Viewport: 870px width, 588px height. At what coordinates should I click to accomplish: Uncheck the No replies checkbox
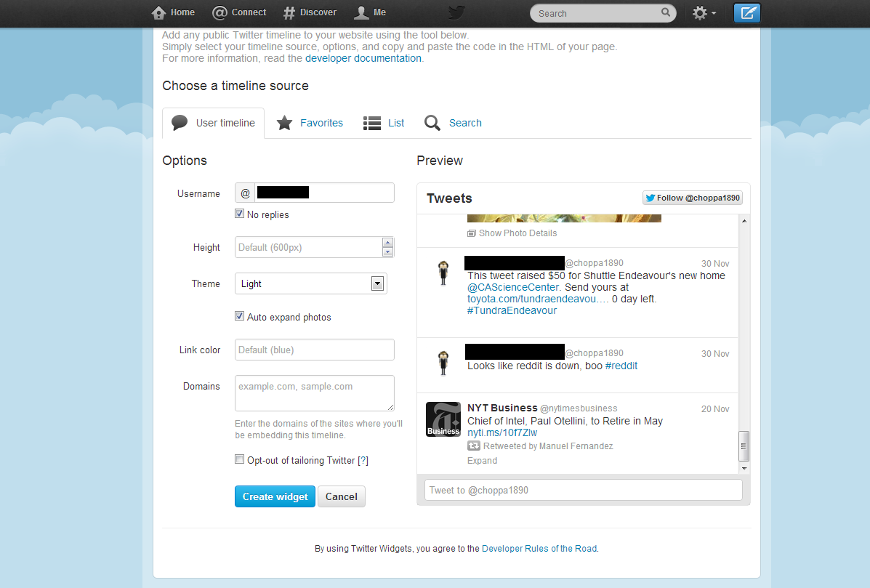240,214
